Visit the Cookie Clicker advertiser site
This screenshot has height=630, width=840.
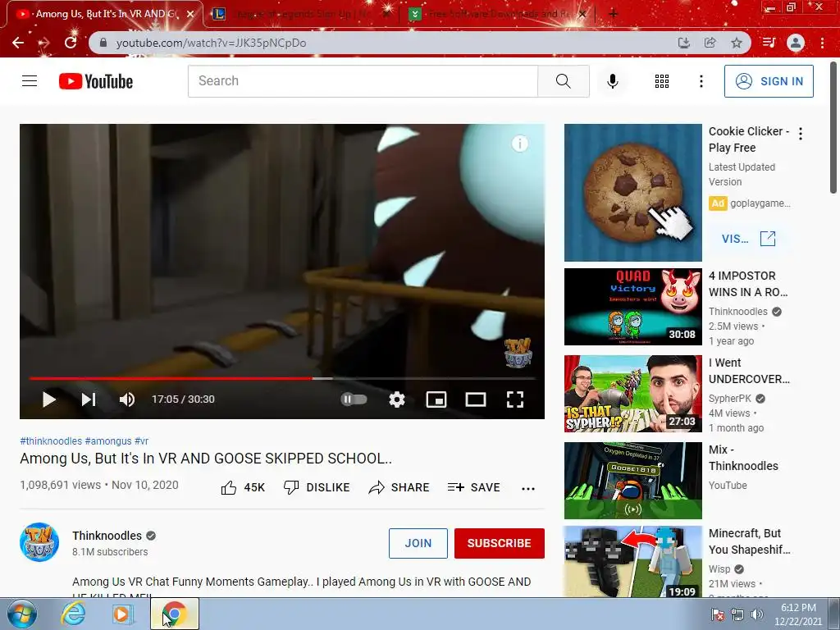coord(748,239)
